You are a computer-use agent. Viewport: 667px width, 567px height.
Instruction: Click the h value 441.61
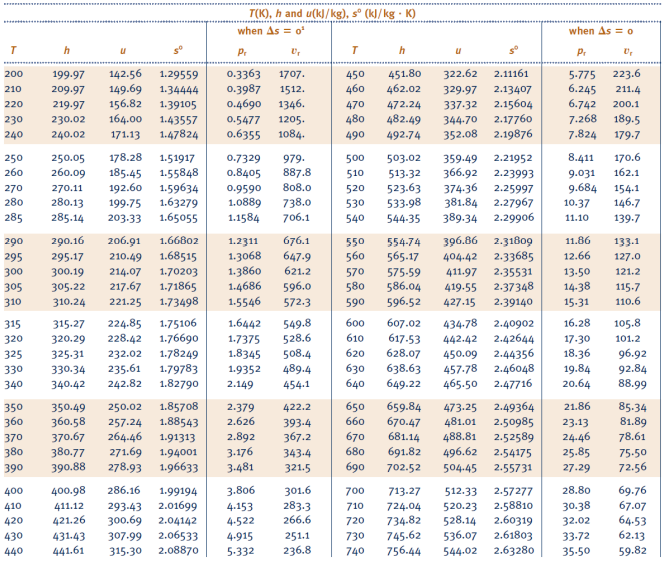tap(68, 551)
